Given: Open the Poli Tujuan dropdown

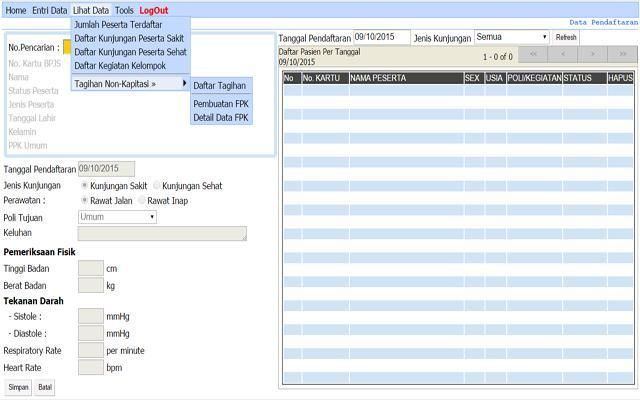Looking at the screenshot, I should (117, 216).
